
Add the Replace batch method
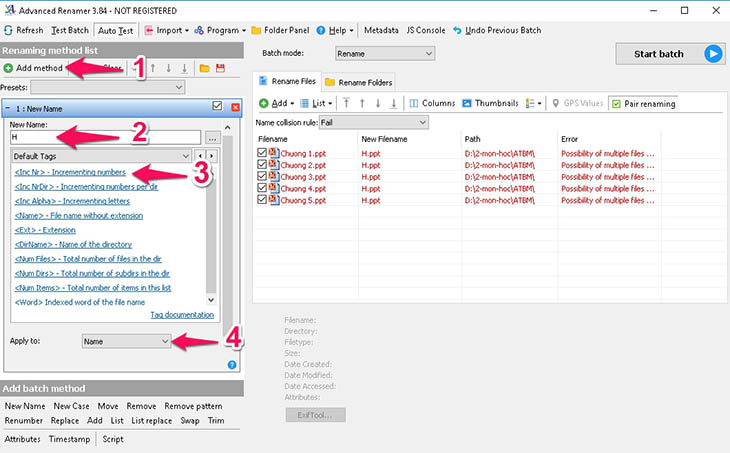pos(65,421)
